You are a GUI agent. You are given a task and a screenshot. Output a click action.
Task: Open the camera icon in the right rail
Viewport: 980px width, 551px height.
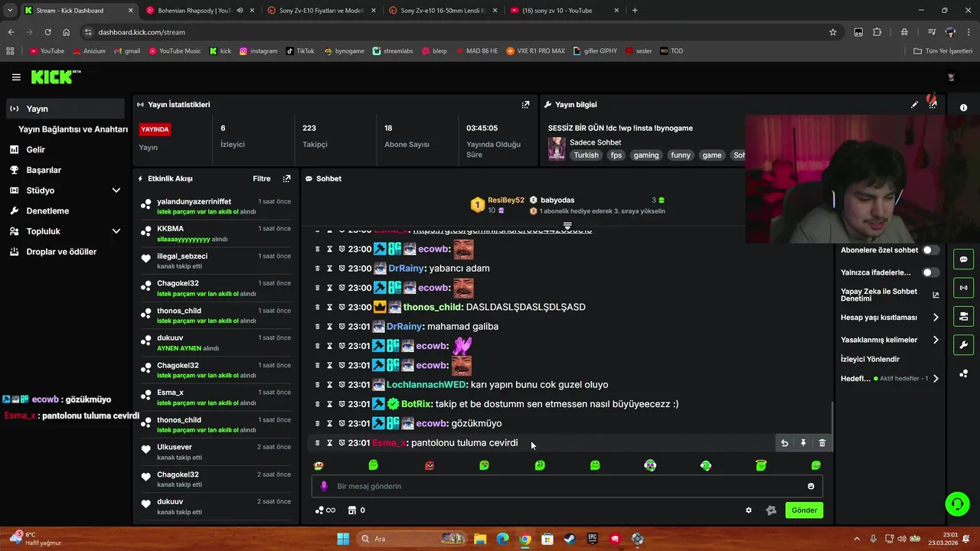tap(963, 316)
